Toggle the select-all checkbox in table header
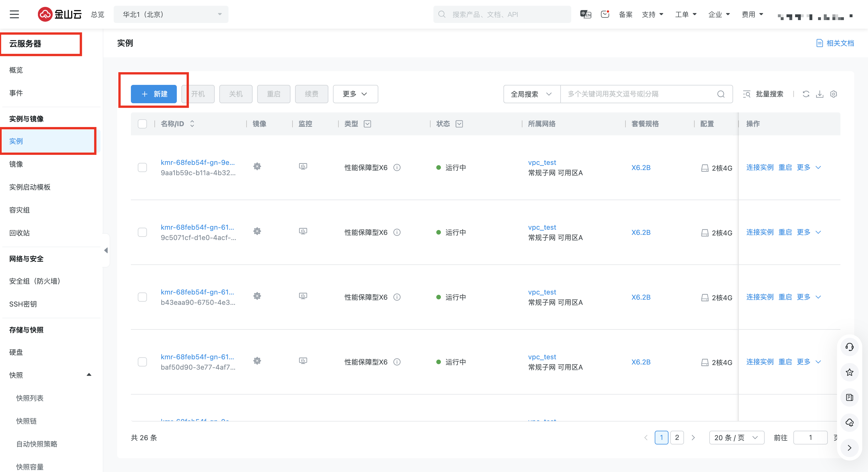 click(143, 124)
